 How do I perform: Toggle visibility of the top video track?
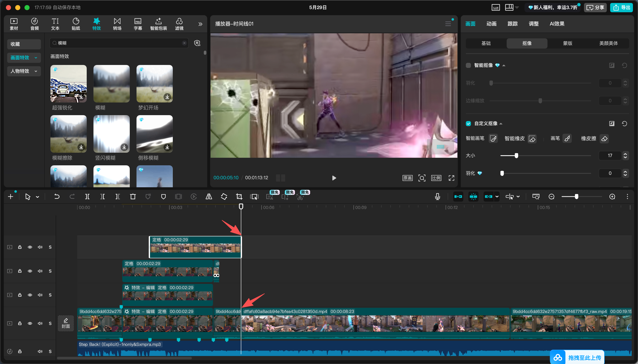tap(30, 247)
